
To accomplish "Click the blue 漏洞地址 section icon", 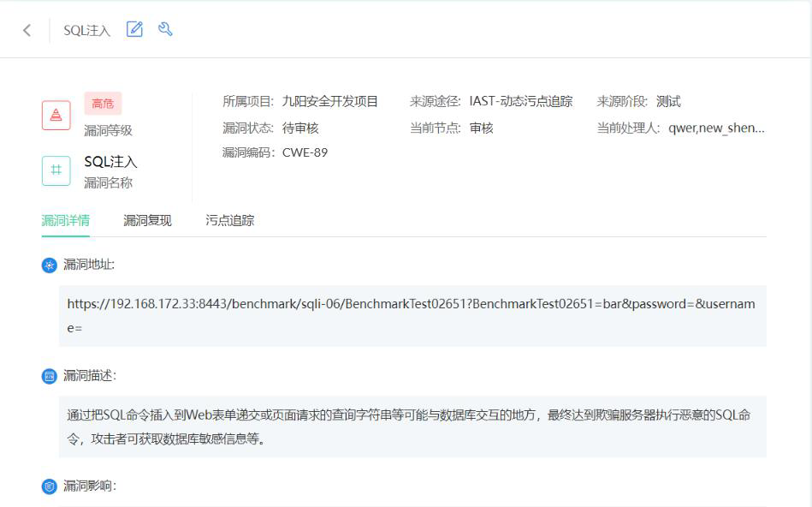I will point(49,265).
